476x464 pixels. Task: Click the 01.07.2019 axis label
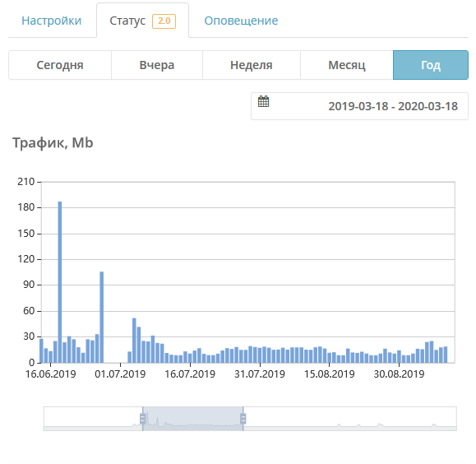click(120, 374)
